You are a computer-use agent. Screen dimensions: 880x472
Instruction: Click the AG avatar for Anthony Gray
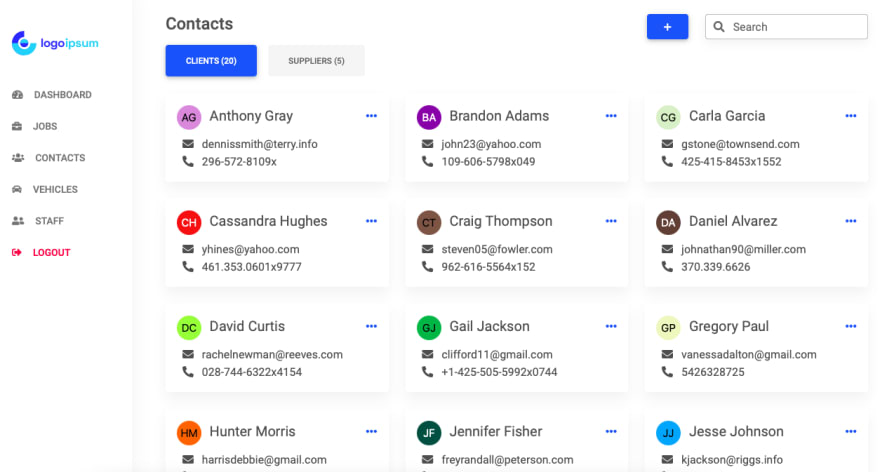pyautogui.click(x=189, y=117)
